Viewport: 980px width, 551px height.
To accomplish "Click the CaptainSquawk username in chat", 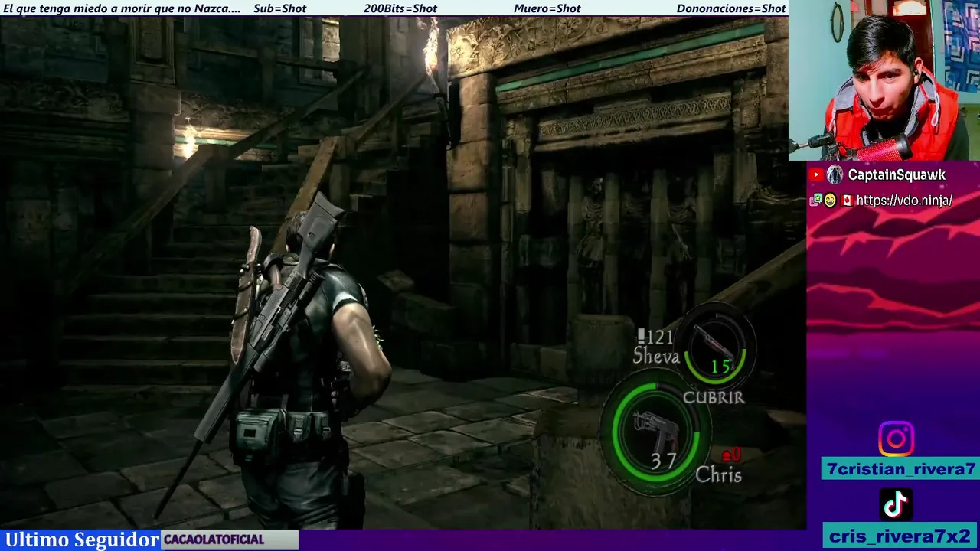I will (897, 175).
